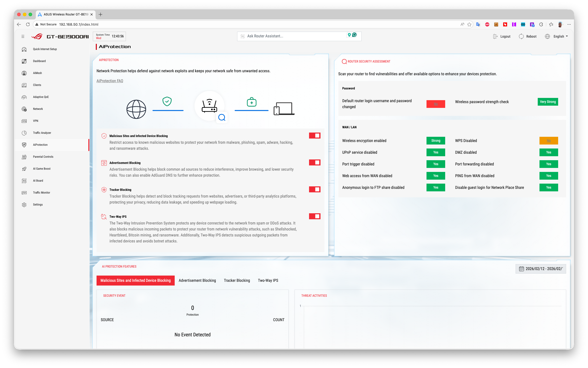Click the Reboot icon in the header
Screen dimensions: 588x368
521,36
